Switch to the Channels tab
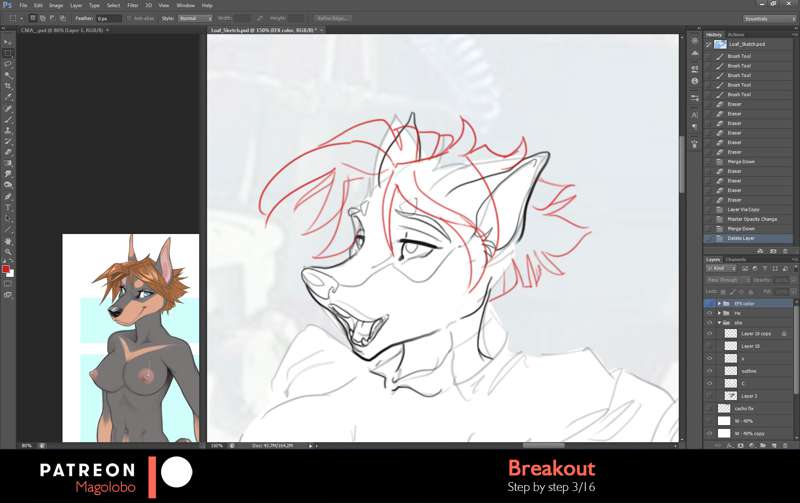800x503 pixels. 735,259
